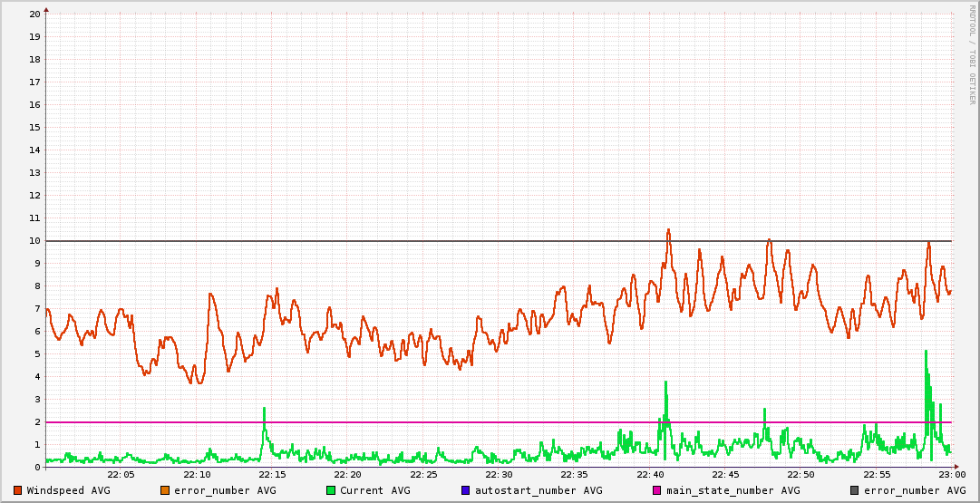Select the magenta main_state_number legend swatch
This screenshot has height=503, width=980.
coord(657,490)
